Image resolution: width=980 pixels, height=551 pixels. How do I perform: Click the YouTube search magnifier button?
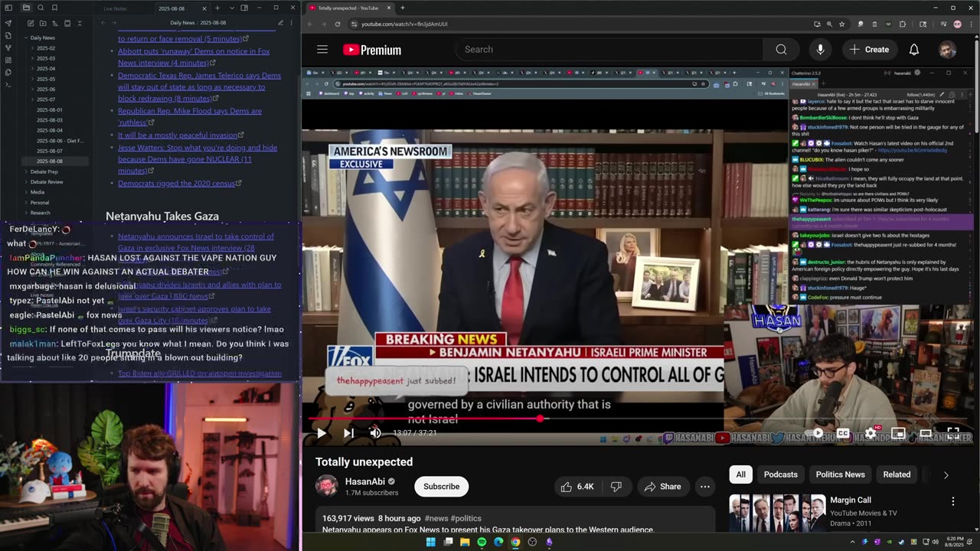tap(781, 50)
